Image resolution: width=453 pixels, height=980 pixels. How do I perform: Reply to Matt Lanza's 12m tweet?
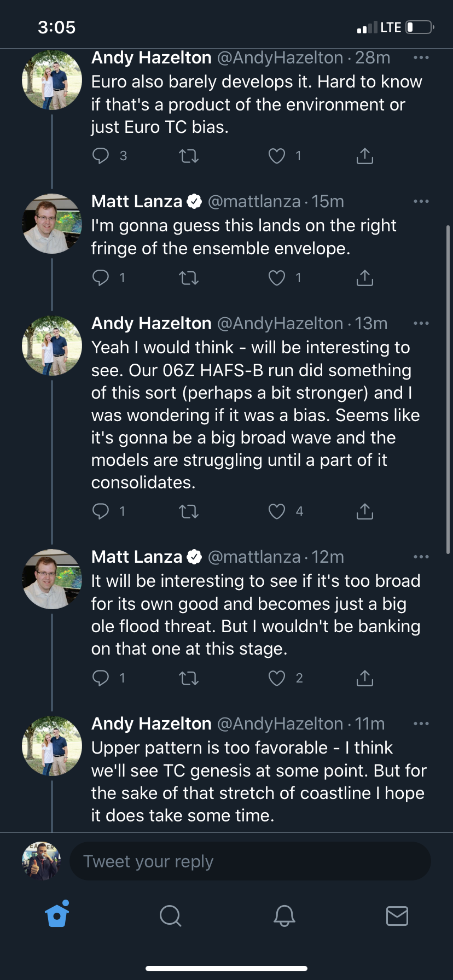coord(101,678)
